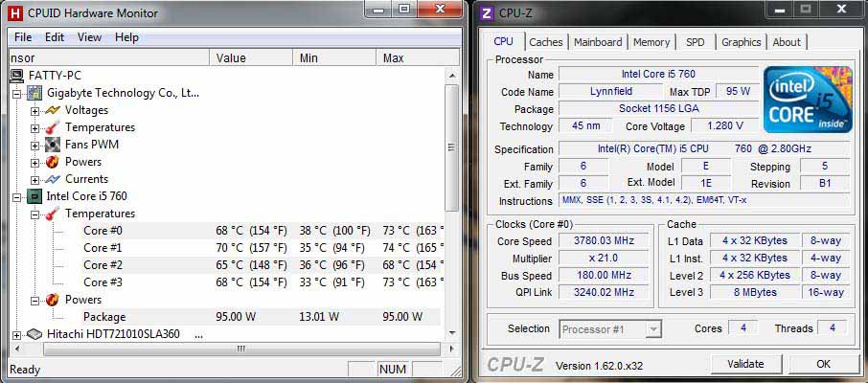Screen dimensions: 868x383
Task: Click the HWMonitor red H title icon
Action: pyautogui.click(x=15, y=12)
